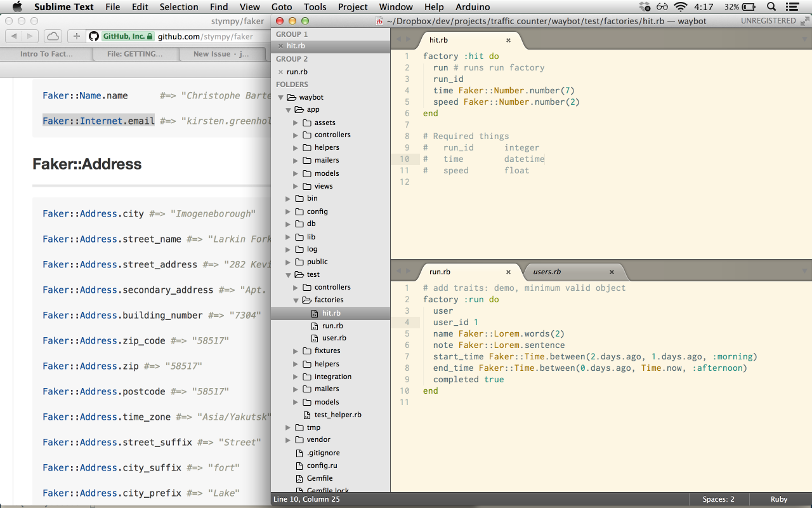Click the Safari address bar URL field

204,36
